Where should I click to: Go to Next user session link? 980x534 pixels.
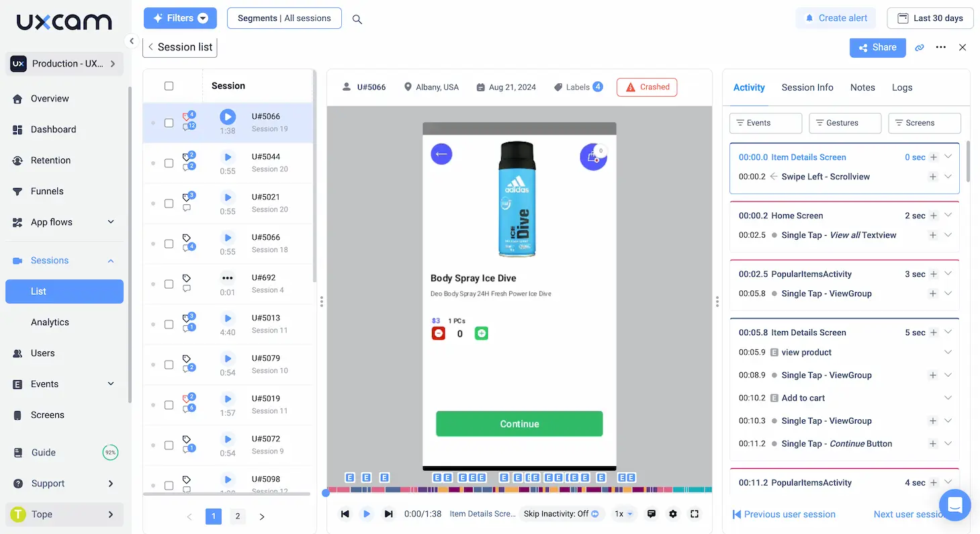910,515
